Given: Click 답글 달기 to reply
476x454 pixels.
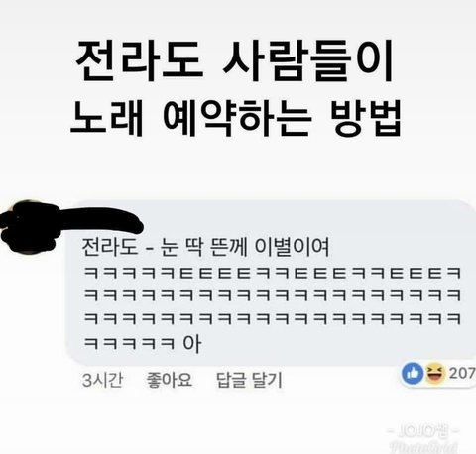Looking at the screenshot, I should [249, 380].
